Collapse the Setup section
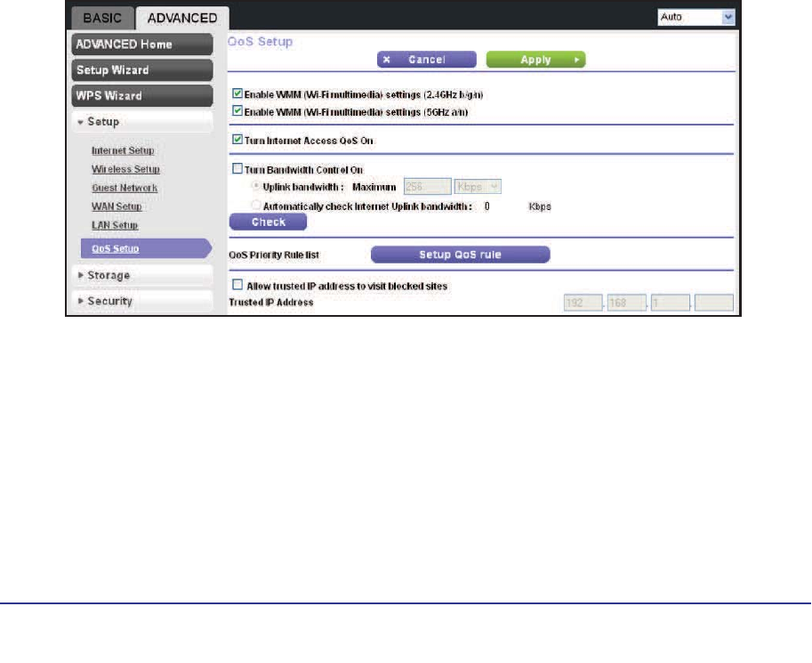The height and width of the screenshot is (663, 812). coord(142,122)
